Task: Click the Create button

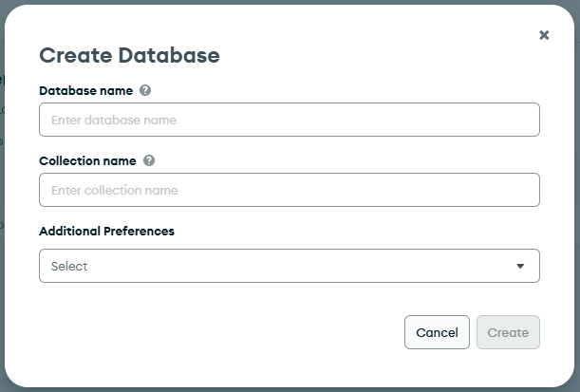Action: pos(508,332)
